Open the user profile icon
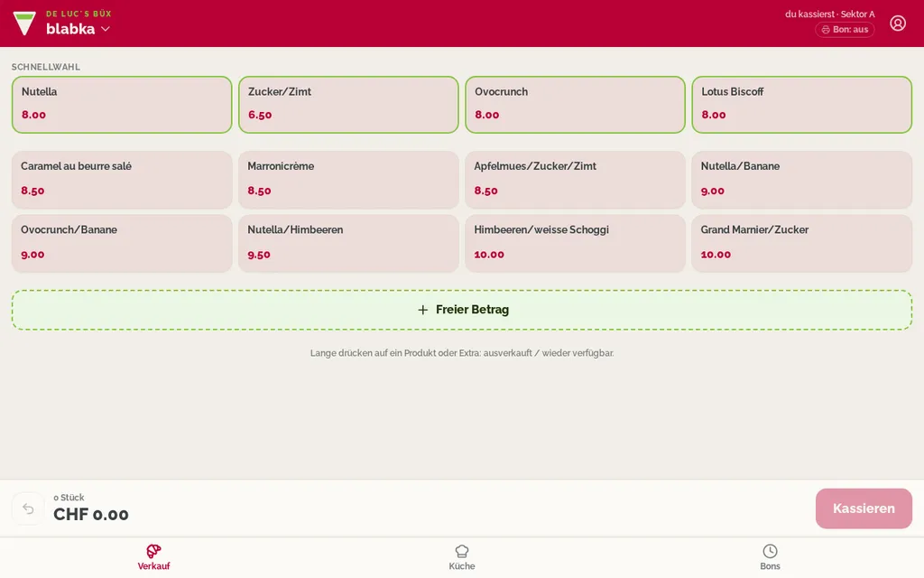The height and width of the screenshot is (578, 924). click(898, 23)
